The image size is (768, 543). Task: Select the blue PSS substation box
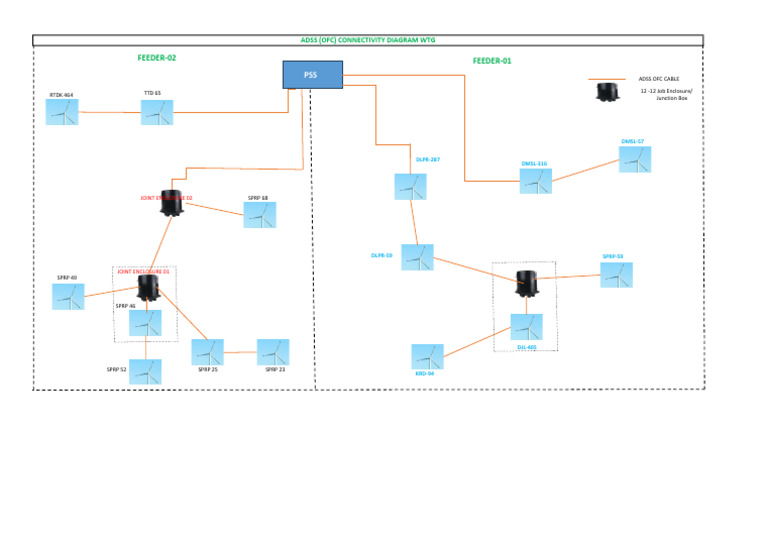[312, 75]
